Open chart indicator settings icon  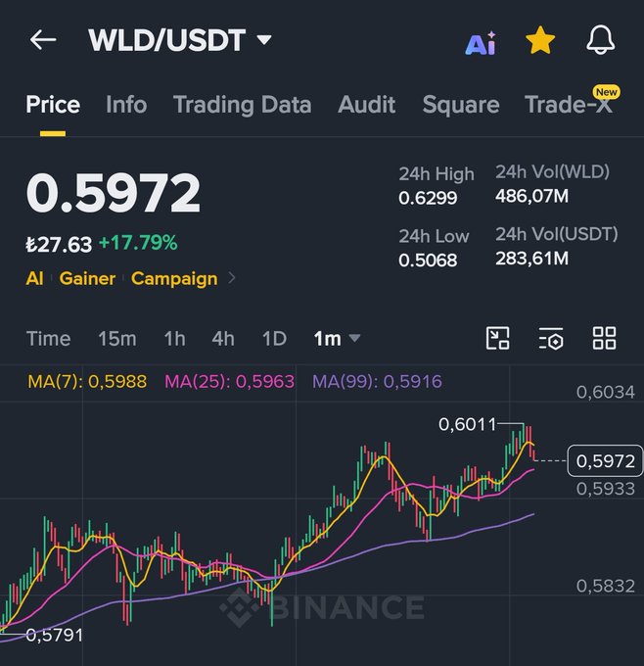click(x=551, y=338)
